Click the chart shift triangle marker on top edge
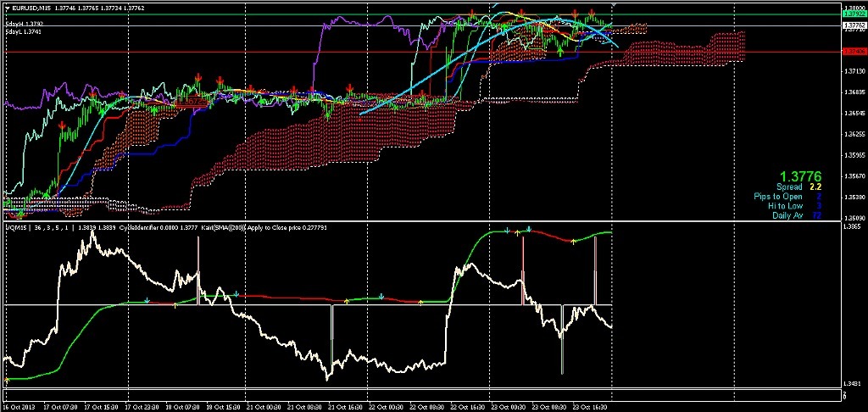The height and width of the screenshot is (412, 868). (x=613, y=6)
